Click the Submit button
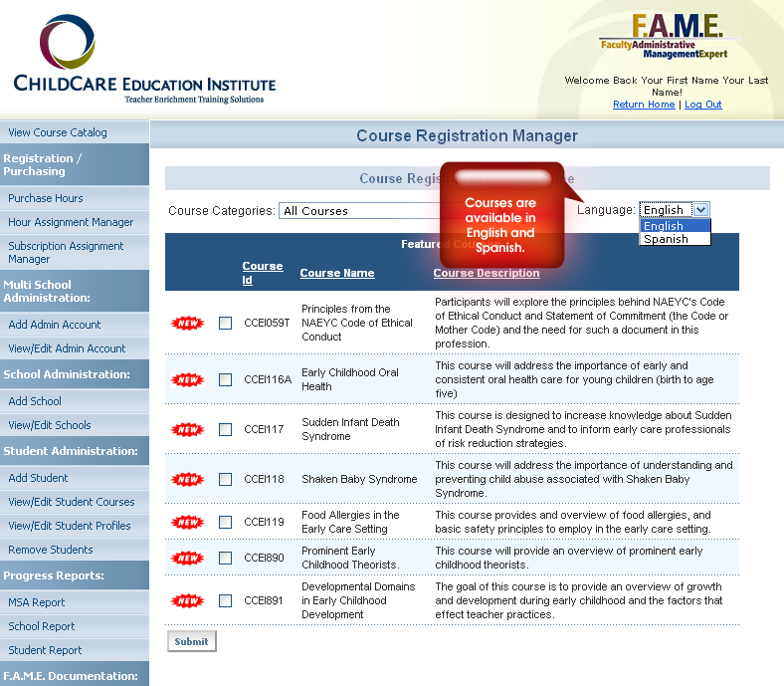The width and height of the screenshot is (784, 686). pyautogui.click(x=191, y=641)
